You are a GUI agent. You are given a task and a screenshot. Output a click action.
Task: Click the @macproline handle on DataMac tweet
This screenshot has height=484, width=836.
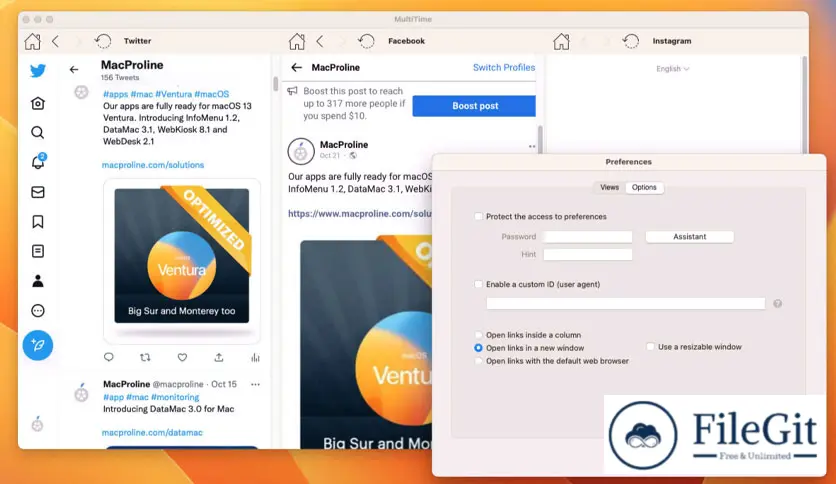point(178,384)
